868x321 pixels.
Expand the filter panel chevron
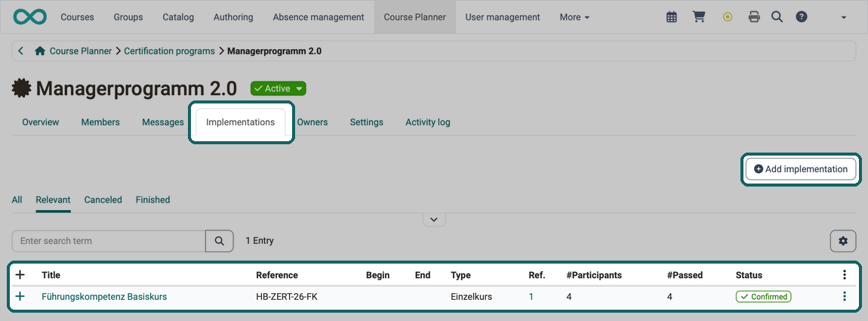coord(434,220)
